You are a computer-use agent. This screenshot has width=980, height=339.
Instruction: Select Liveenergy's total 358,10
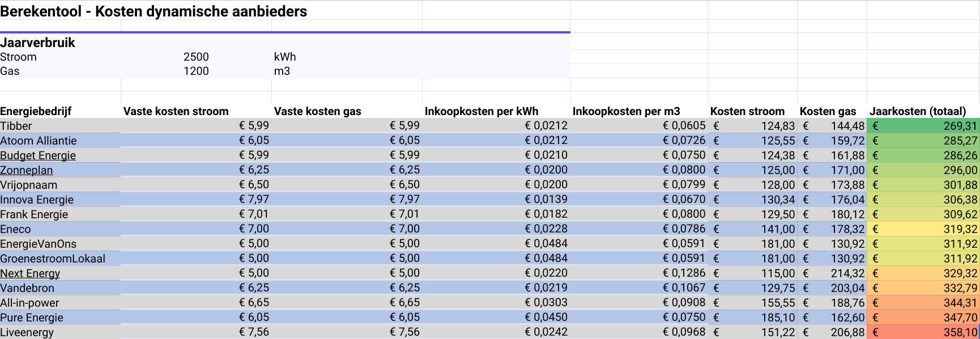click(x=923, y=332)
